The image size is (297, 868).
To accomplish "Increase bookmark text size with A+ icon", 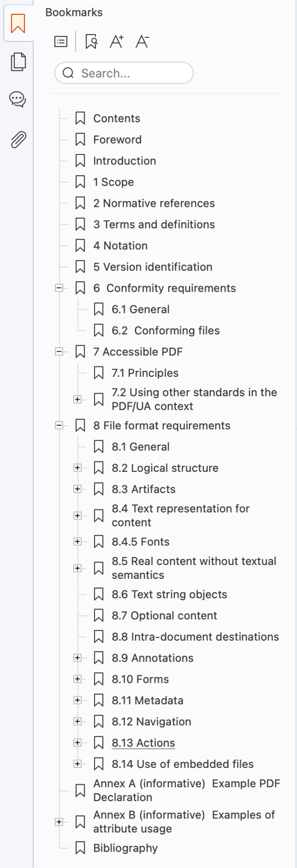I will (x=117, y=42).
